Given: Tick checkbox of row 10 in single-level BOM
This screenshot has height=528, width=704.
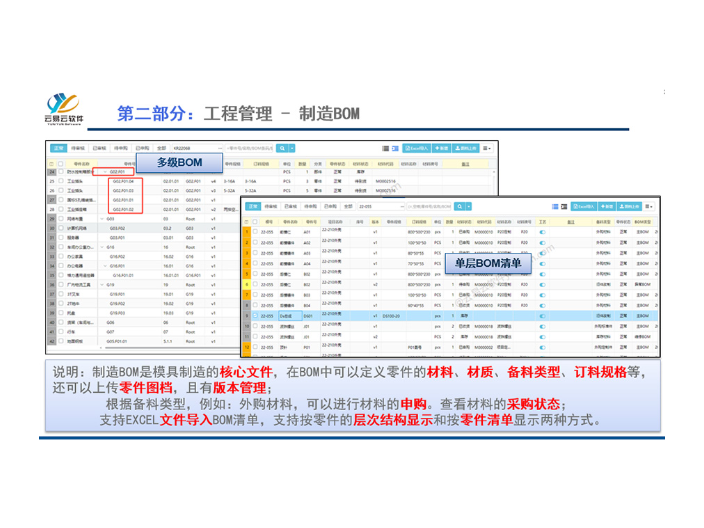Looking at the screenshot, I should click(255, 326).
